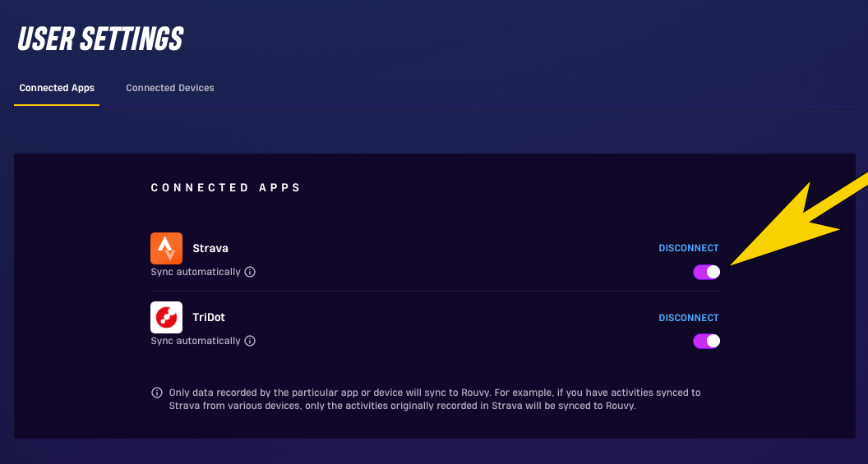Click Strava's Sync automatically text

(196, 272)
